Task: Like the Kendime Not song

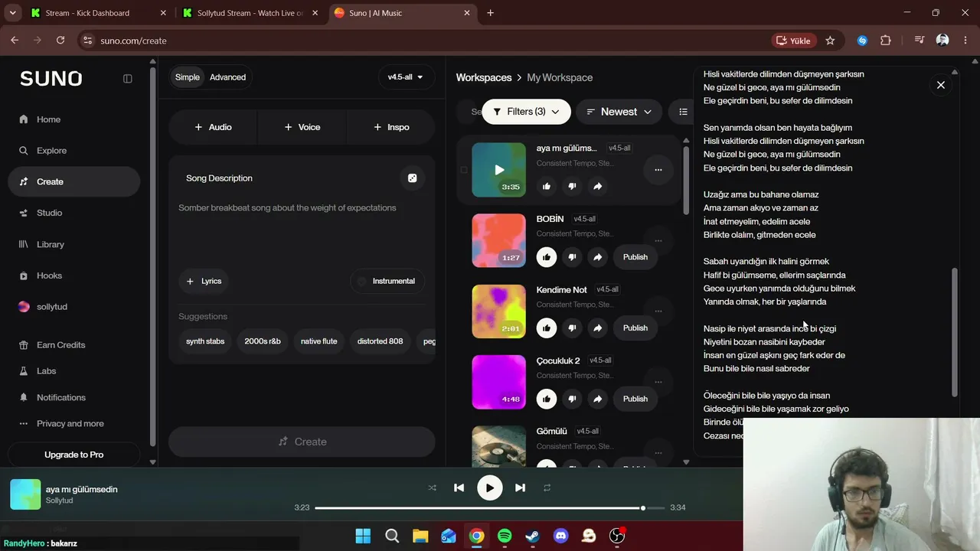Action: [x=546, y=328]
